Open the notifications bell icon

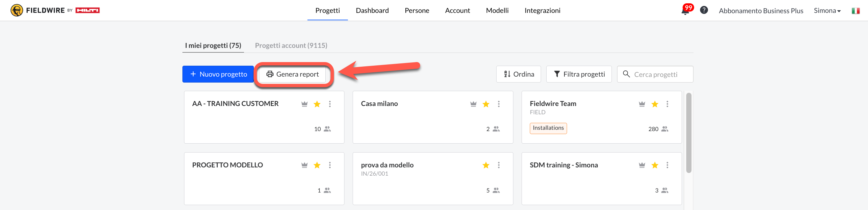[685, 11]
